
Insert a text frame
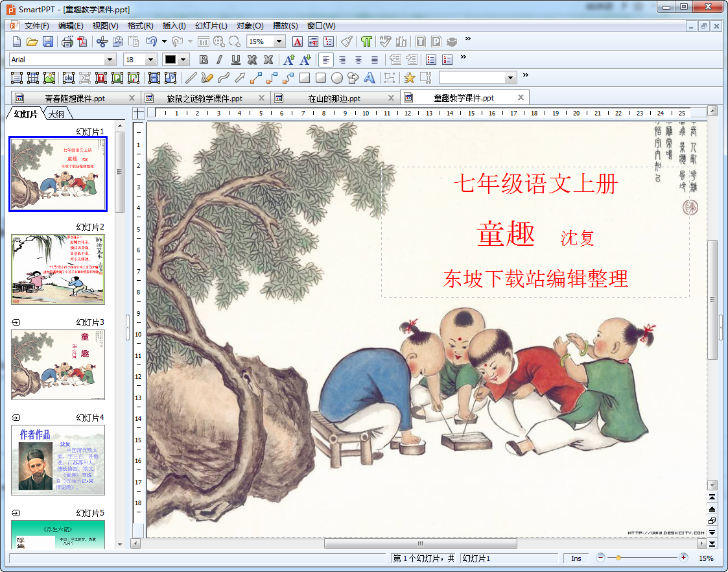[17, 78]
